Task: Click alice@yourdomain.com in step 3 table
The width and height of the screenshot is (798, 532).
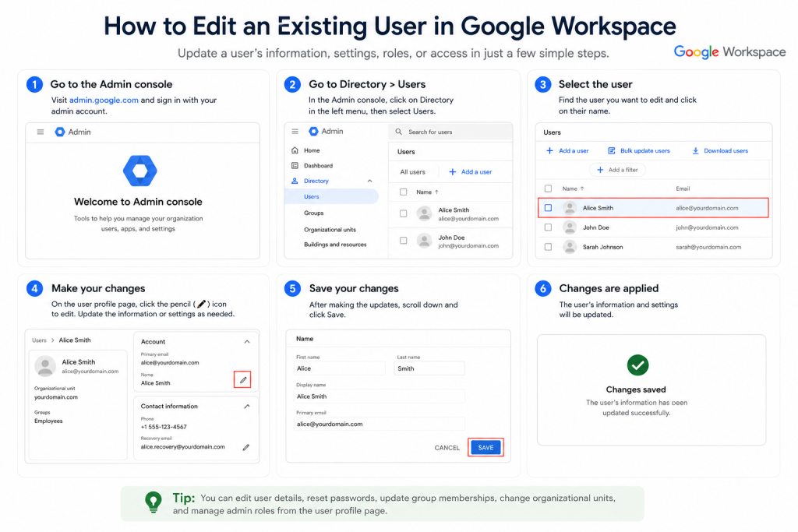Action: [707, 208]
